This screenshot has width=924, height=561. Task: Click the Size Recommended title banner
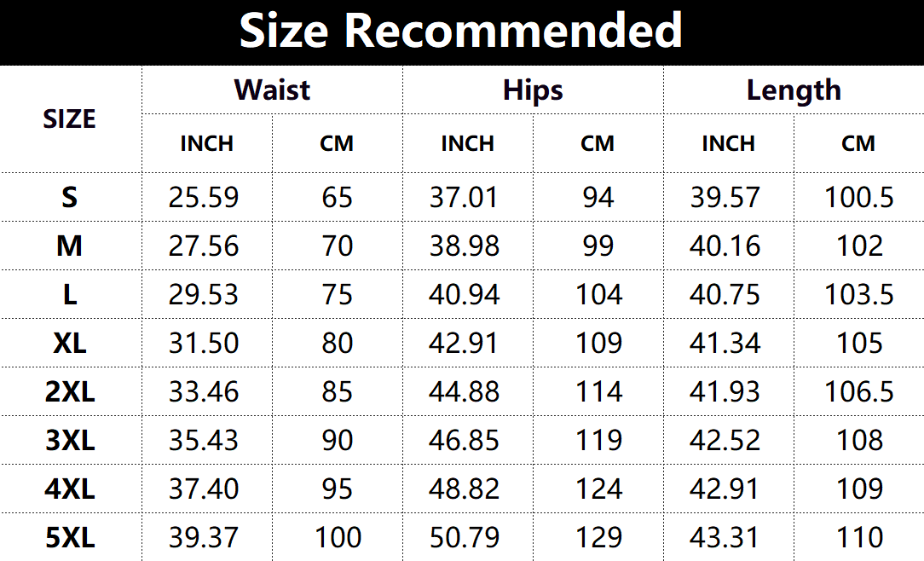(461, 32)
